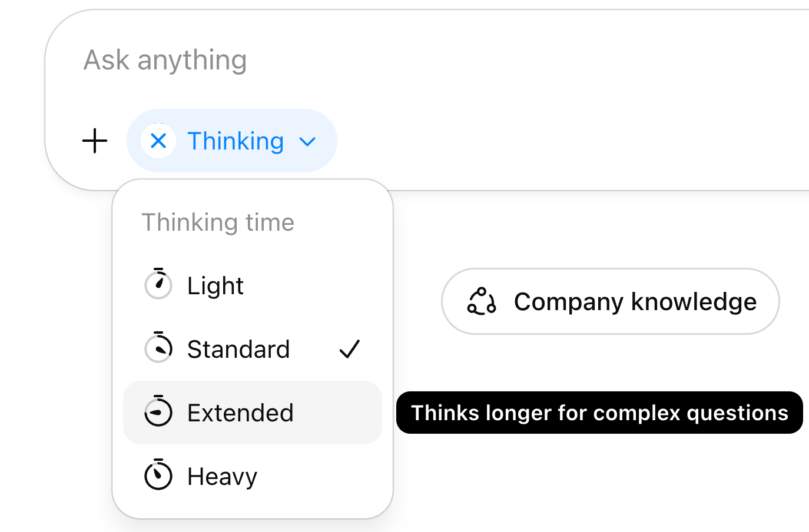Click the Thinking time menu header
This screenshot has height=532, width=809.
218,222
